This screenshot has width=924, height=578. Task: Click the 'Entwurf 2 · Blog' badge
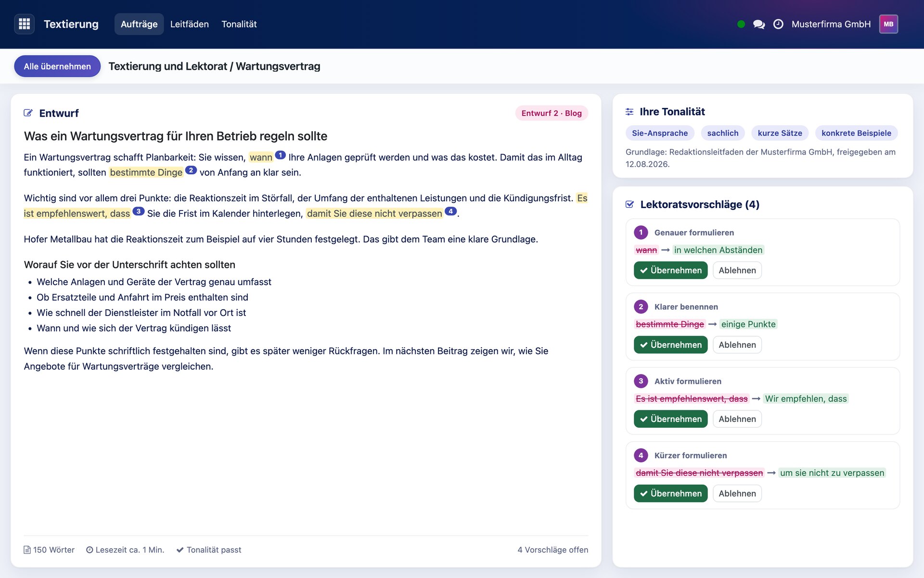(x=552, y=113)
